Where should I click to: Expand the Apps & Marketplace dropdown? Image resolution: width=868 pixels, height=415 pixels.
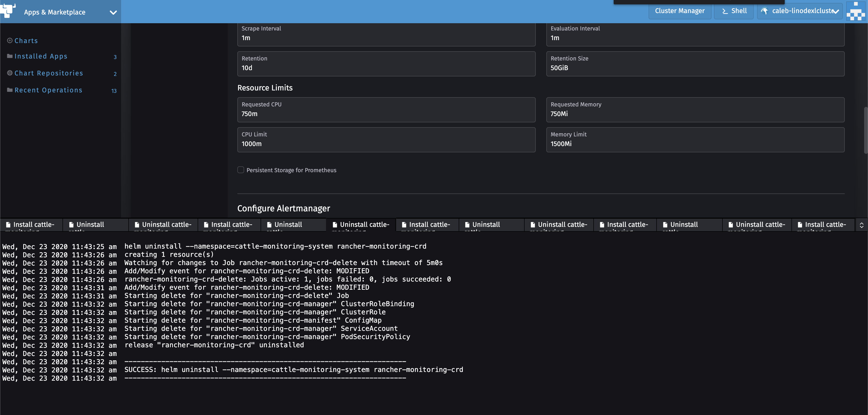pos(113,12)
